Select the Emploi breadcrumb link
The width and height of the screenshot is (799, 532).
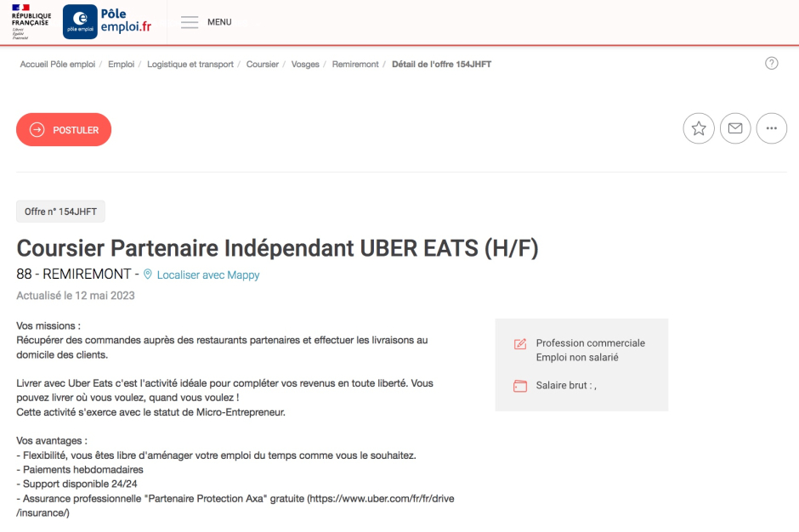122,65
